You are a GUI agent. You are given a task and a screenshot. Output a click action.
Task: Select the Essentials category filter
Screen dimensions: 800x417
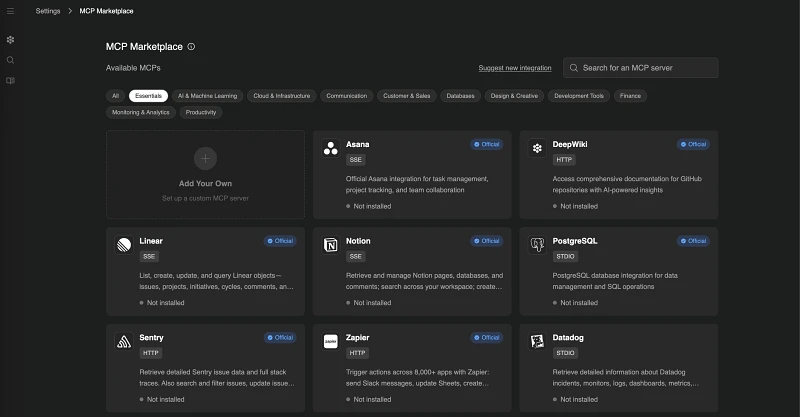point(148,96)
